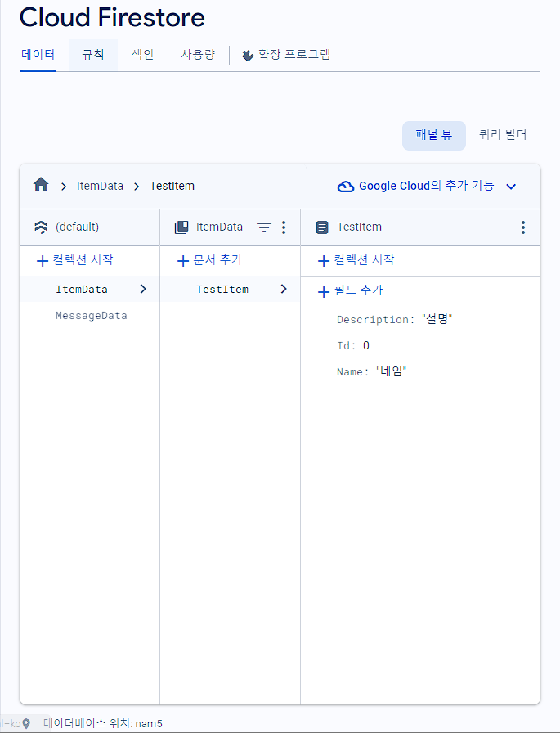The width and height of the screenshot is (560, 733).
Task: Click the plus icon next to 필드 추가
Action: tap(324, 292)
